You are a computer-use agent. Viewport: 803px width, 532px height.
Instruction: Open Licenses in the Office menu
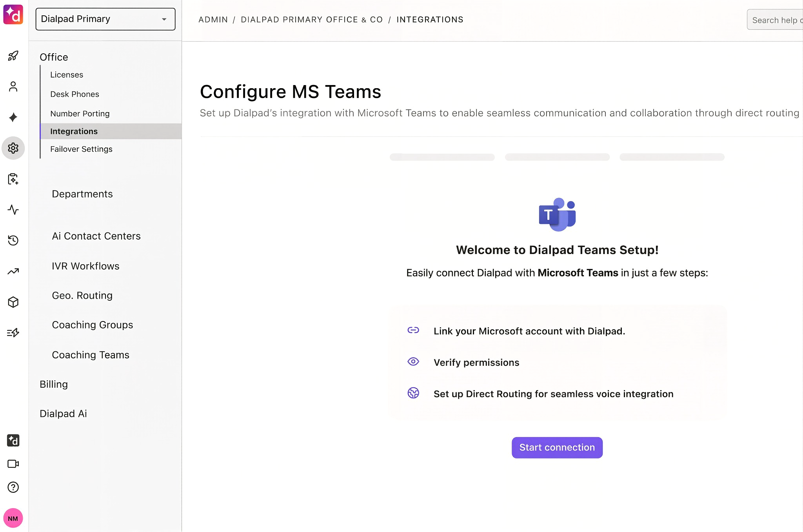(67, 75)
